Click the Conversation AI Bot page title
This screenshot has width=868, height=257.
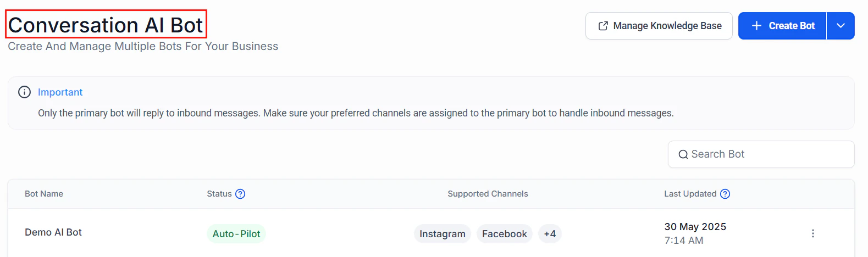tap(106, 25)
